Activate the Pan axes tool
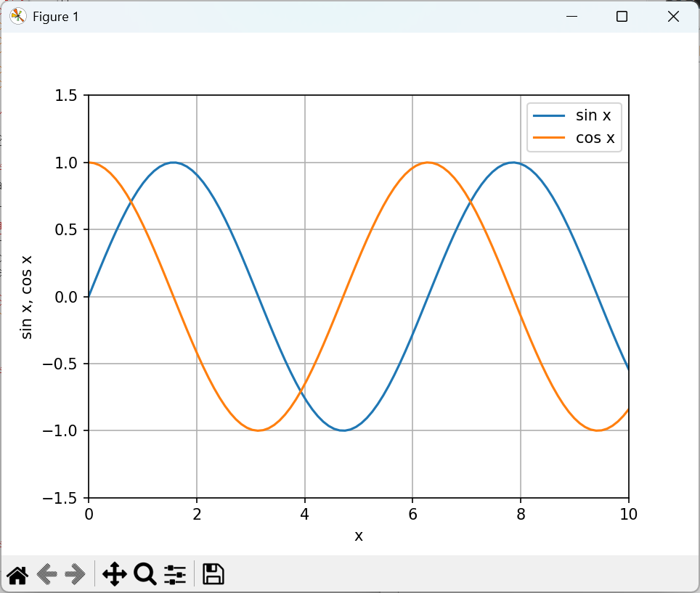 click(115, 575)
